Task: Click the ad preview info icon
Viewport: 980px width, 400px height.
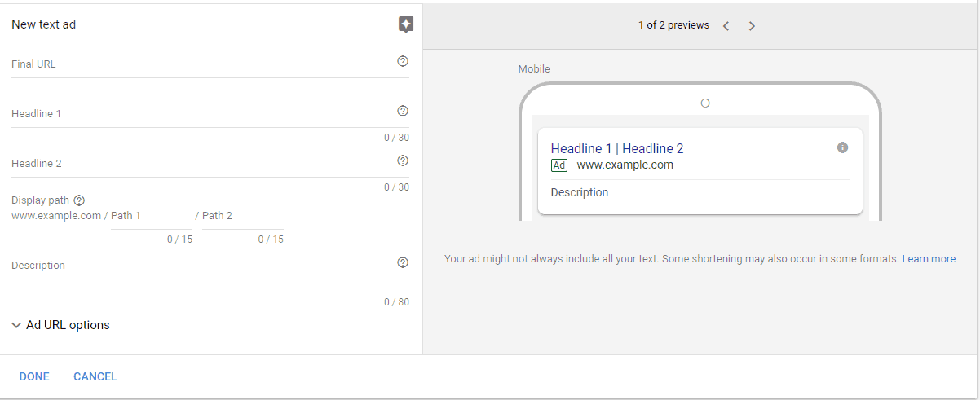Action: coord(842,147)
